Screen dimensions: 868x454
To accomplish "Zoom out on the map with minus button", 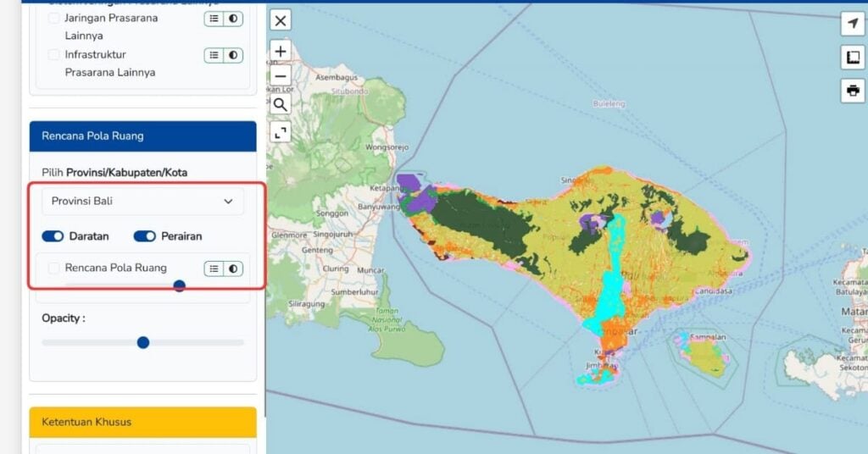I will (x=281, y=75).
